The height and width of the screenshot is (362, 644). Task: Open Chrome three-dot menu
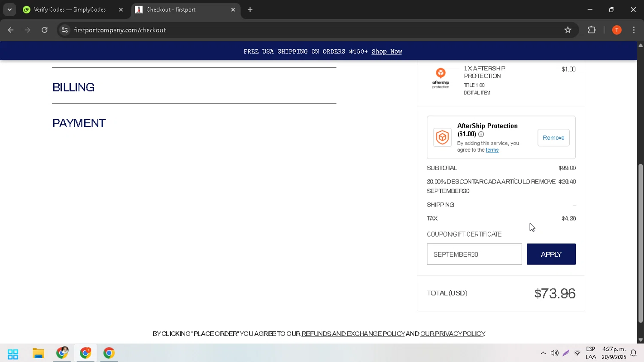click(x=634, y=30)
